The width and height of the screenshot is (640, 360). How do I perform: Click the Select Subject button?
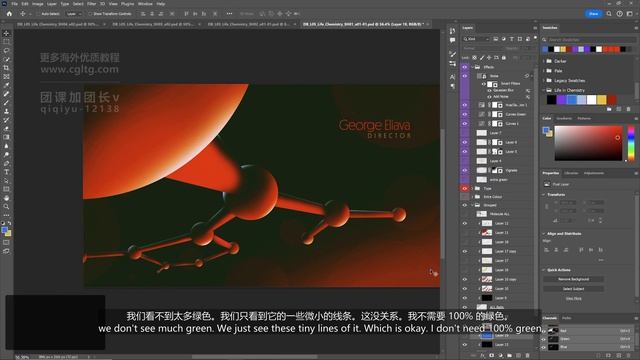coord(573,289)
